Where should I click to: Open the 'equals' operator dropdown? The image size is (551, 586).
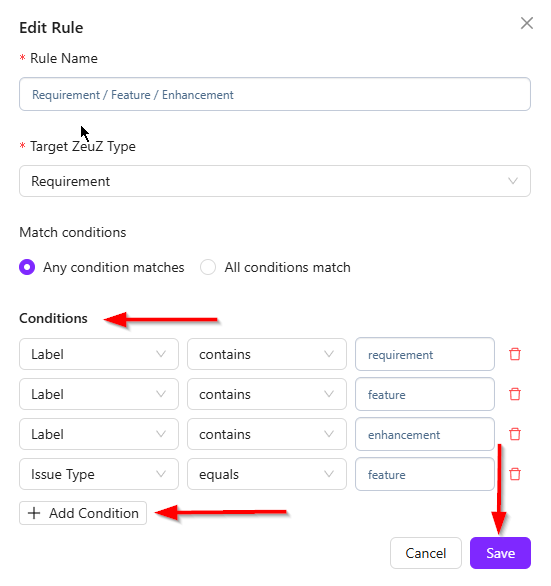click(x=267, y=474)
